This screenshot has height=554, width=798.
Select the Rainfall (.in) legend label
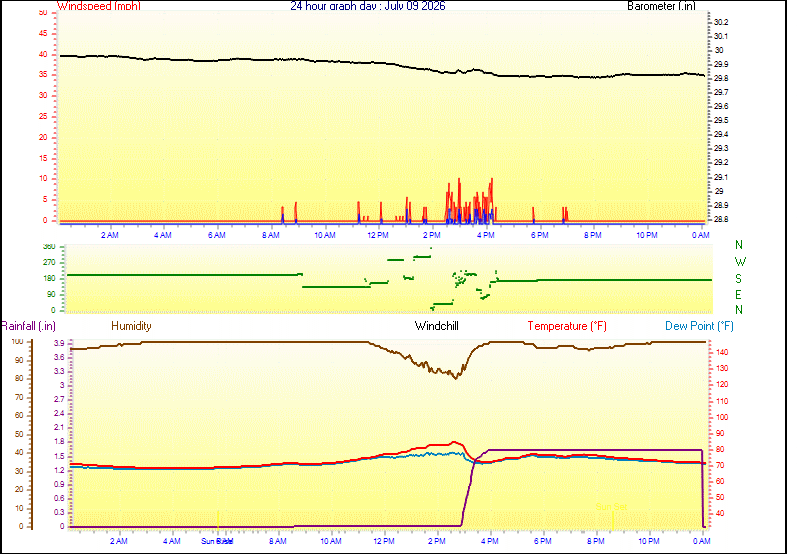click(28, 326)
